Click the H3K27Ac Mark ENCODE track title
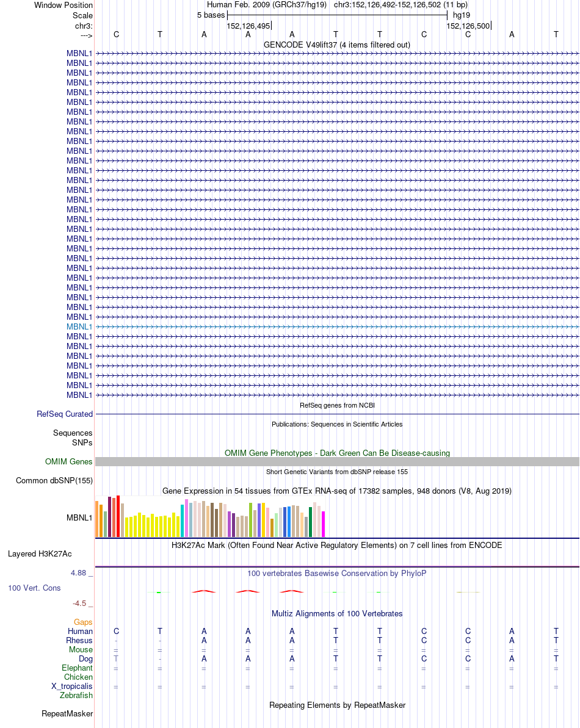 point(336,545)
